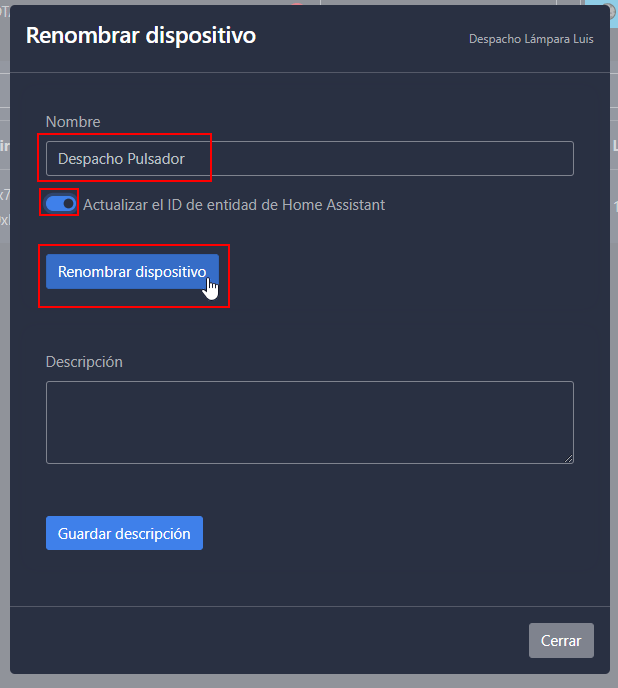Disable the Home Assistant entity ID toggle
The width and height of the screenshot is (618, 688).
[x=61, y=204]
